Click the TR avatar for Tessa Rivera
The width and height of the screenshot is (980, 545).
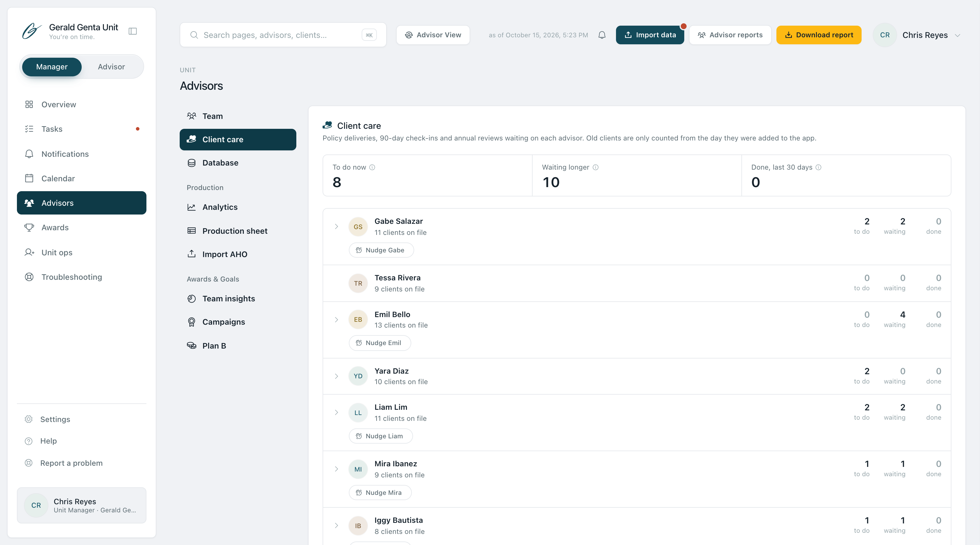(358, 284)
